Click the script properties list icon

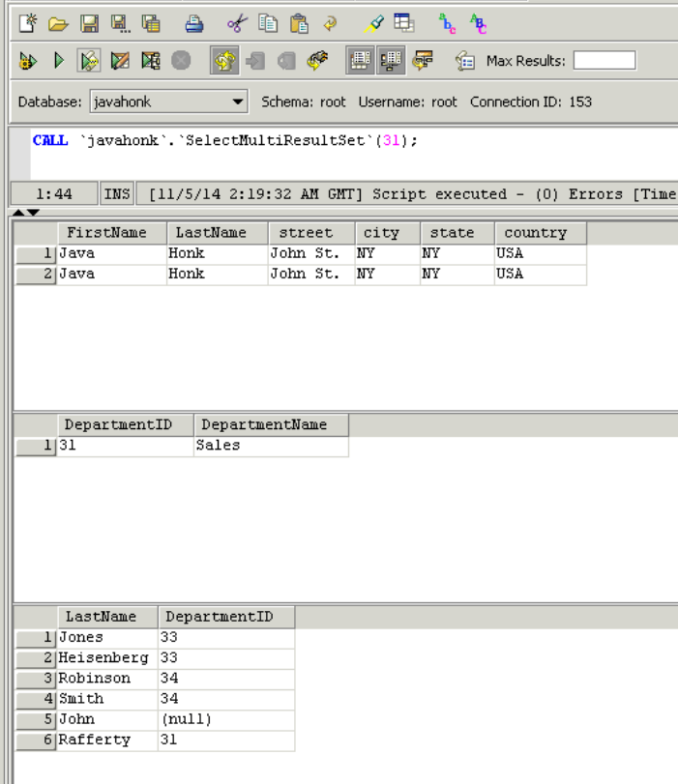(x=465, y=61)
